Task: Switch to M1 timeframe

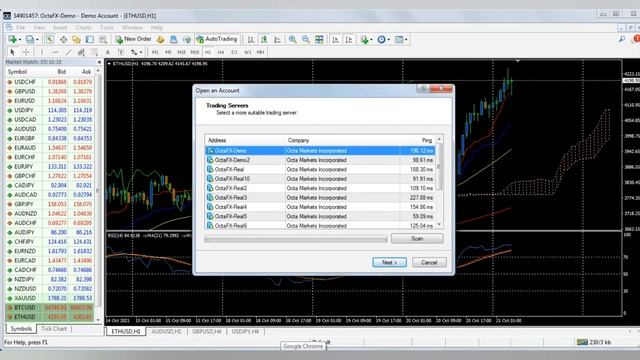Action: point(155,52)
